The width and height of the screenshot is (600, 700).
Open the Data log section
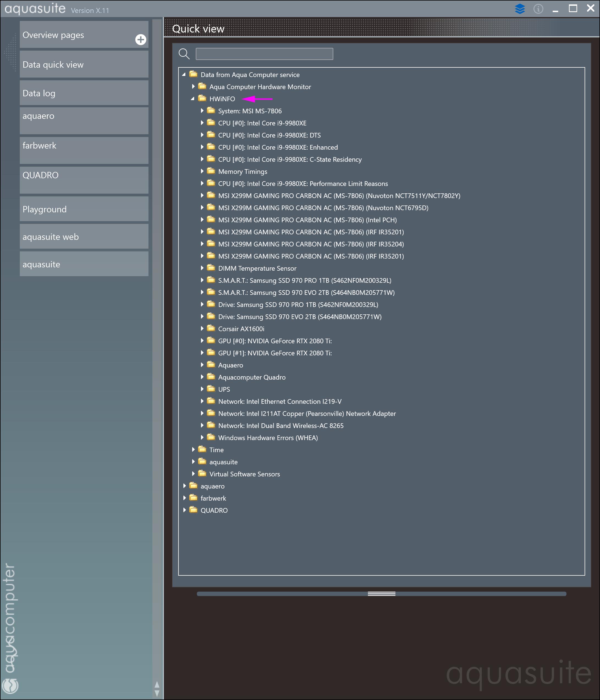click(x=84, y=93)
